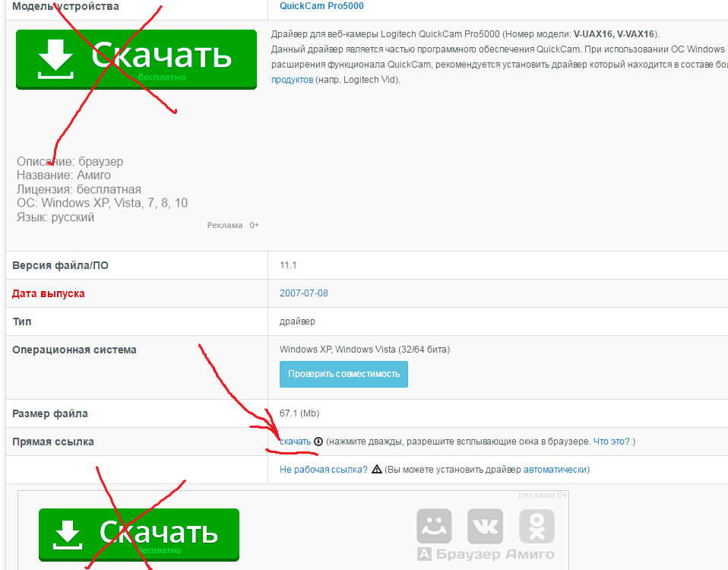Click the 11.1 version value
This screenshot has height=570, width=728.
(288, 265)
